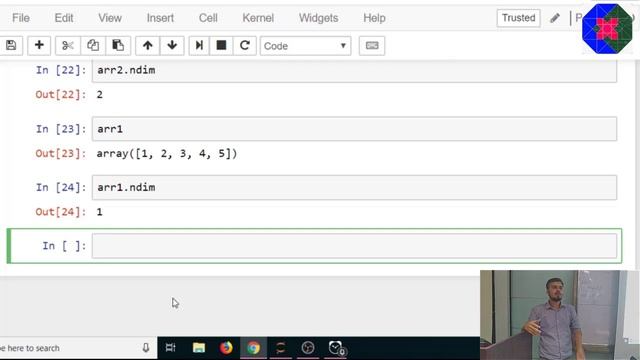Click the Out[23]: prompt label
This screenshot has height=360, width=640.
pos(61,153)
